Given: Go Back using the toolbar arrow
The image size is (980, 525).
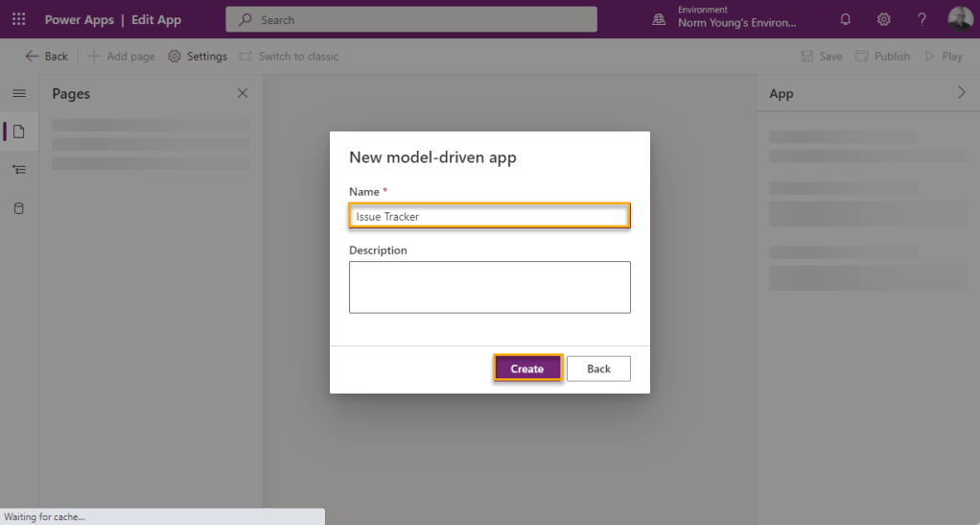Looking at the screenshot, I should coord(46,57).
